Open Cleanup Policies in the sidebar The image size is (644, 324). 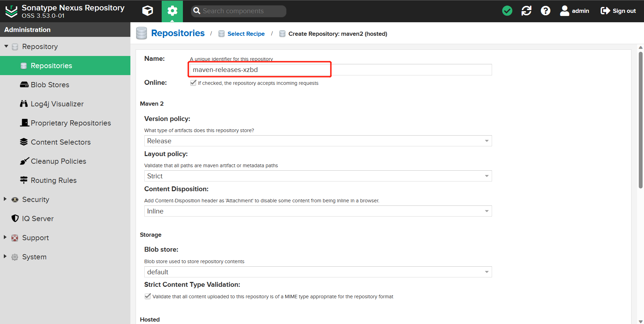[x=65, y=161]
